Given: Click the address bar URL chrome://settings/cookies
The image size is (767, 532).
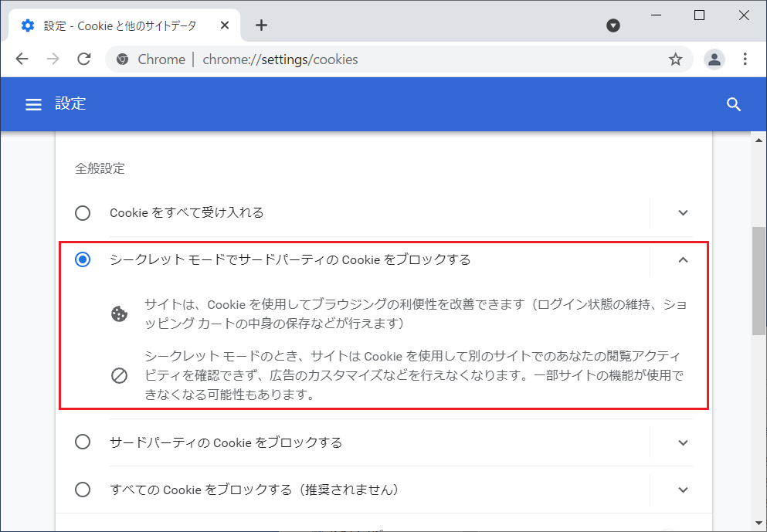Looking at the screenshot, I should [x=280, y=59].
